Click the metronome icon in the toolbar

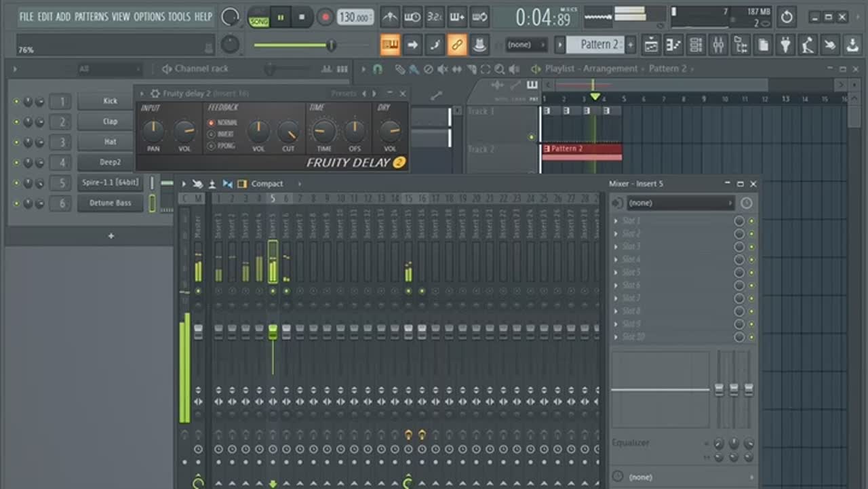[x=390, y=17]
